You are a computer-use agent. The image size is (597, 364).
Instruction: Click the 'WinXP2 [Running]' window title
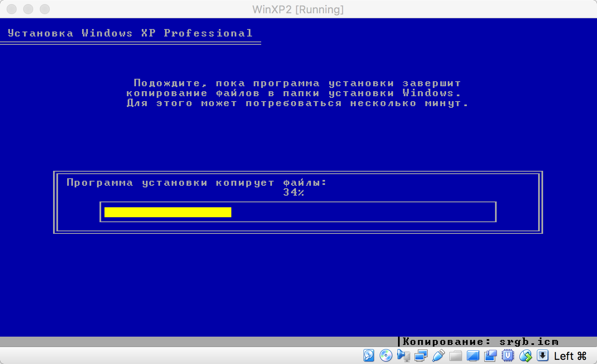pos(298,9)
